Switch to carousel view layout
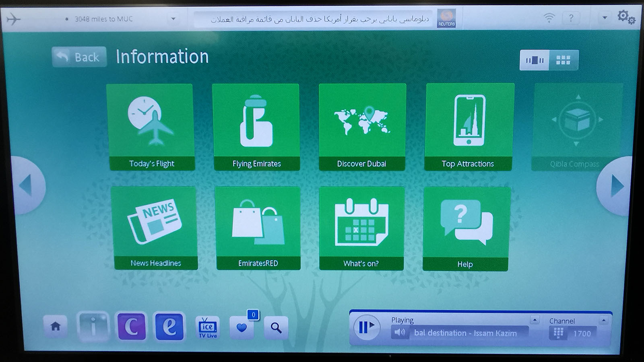This screenshot has width=644, height=362. click(535, 60)
